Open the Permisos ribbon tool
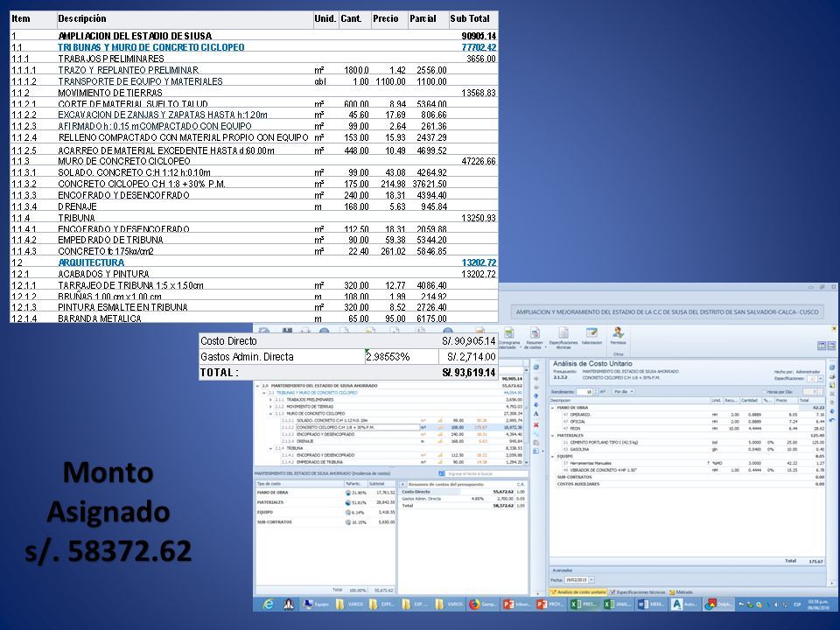Image resolution: width=840 pixels, height=630 pixels. click(618, 336)
